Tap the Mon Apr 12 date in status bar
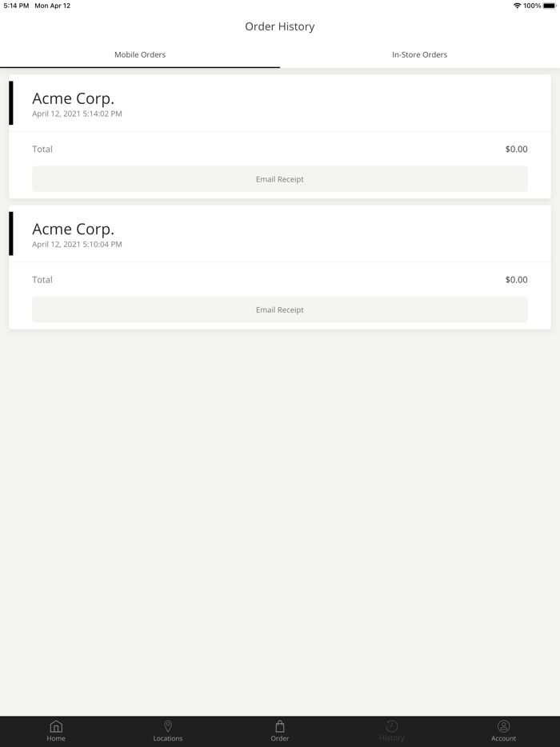The width and height of the screenshot is (560, 747). coord(52,6)
